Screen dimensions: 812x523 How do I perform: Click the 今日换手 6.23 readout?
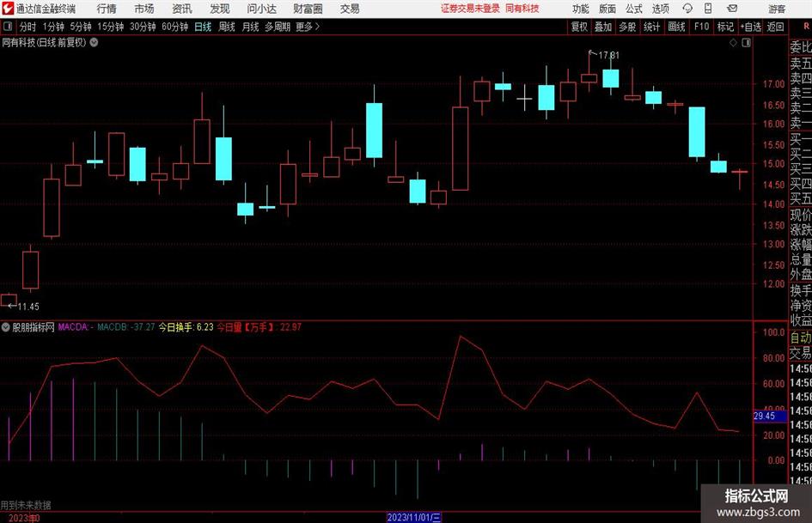tap(186, 327)
